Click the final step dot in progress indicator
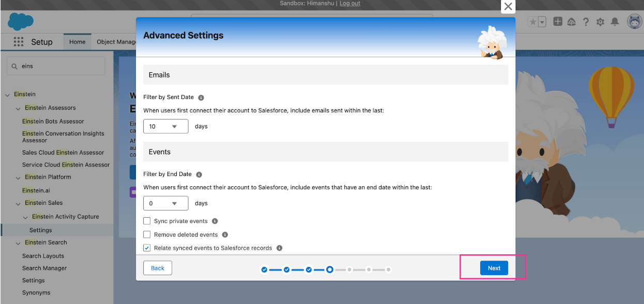The width and height of the screenshot is (644, 304). 388,269
